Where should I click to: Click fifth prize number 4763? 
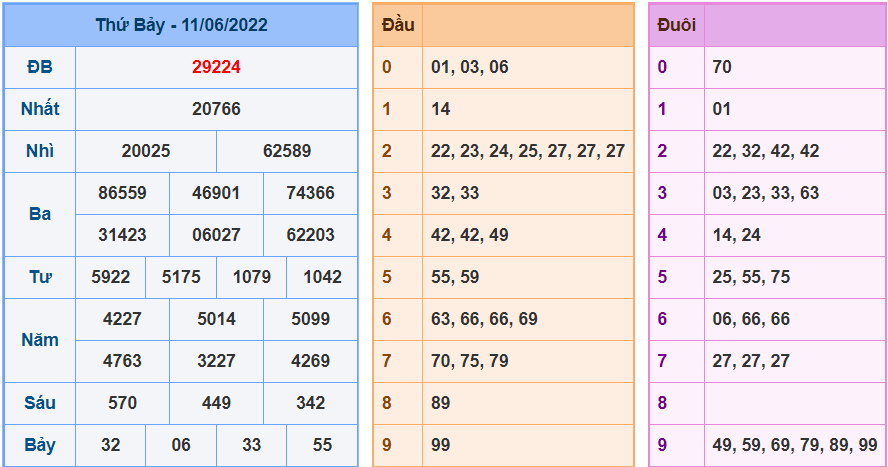point(122,361)
